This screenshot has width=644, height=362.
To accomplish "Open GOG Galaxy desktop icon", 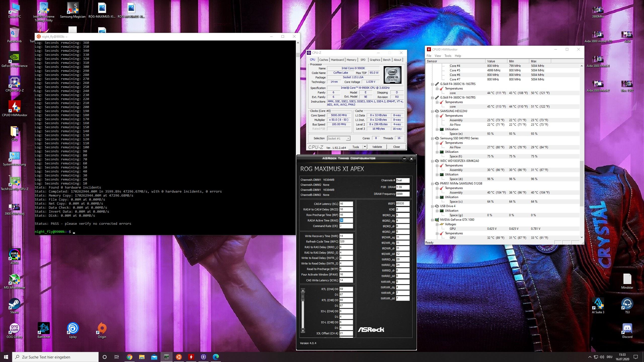I will [14, 331].
